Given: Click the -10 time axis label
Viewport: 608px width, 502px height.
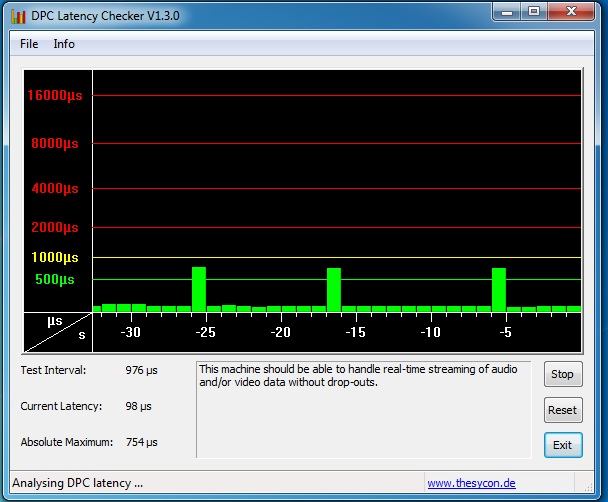Looking at the screenshot, I should (x=430, y=332).
